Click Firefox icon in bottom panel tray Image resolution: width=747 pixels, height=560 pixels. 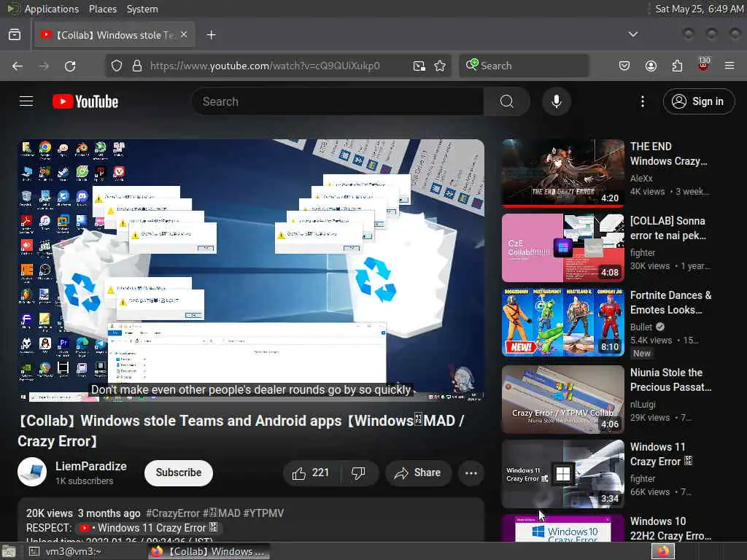click(x=663, y=551)
